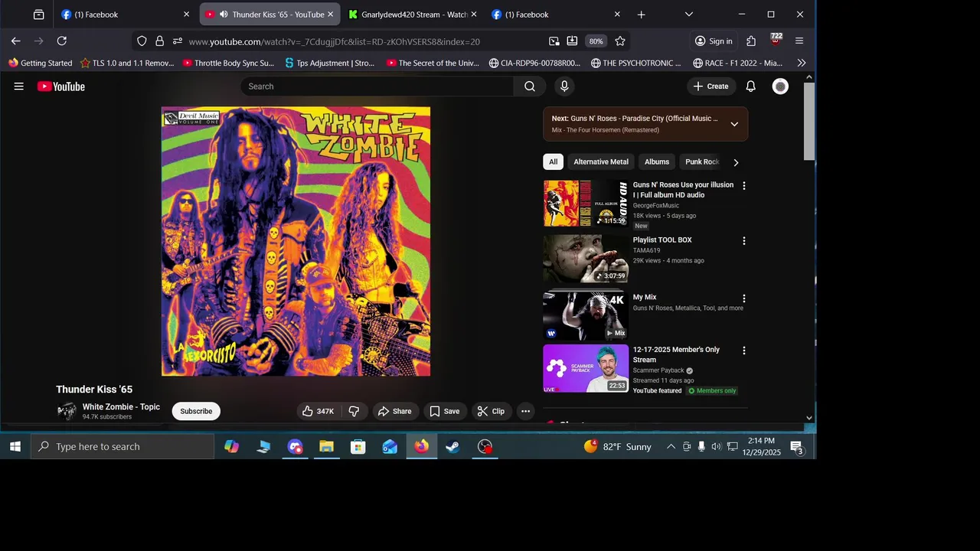Open extension icon with 722 badge
980x551 pixels.
click(x=776, y=40)
